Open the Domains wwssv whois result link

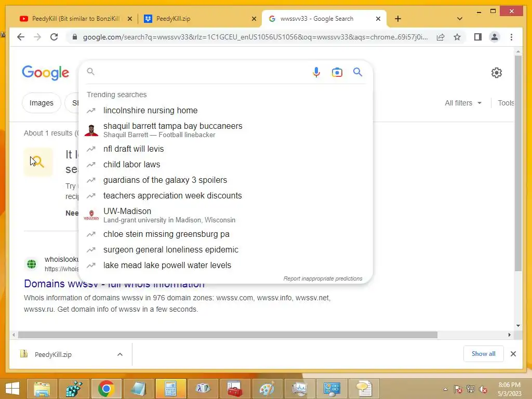click(x=114, y=284)
